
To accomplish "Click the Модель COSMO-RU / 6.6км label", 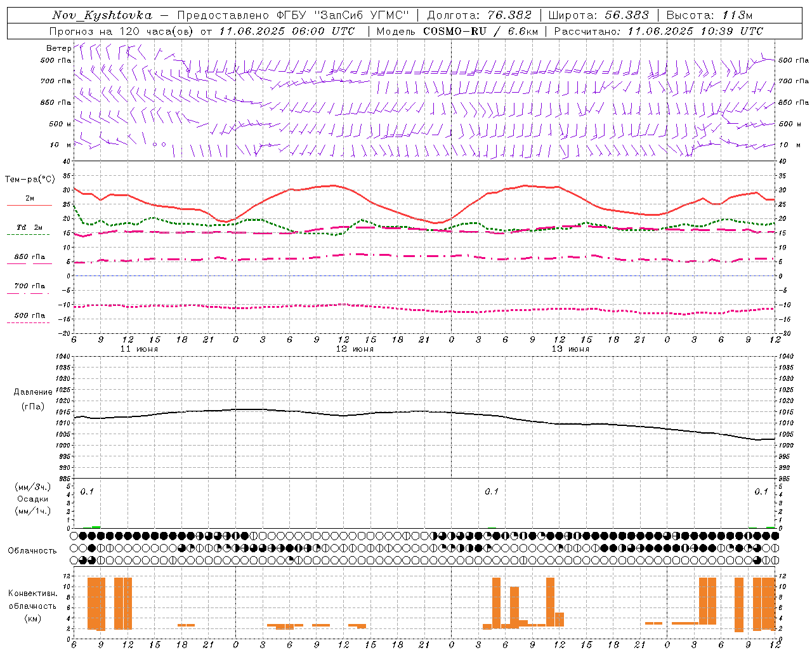I will 457,31.
